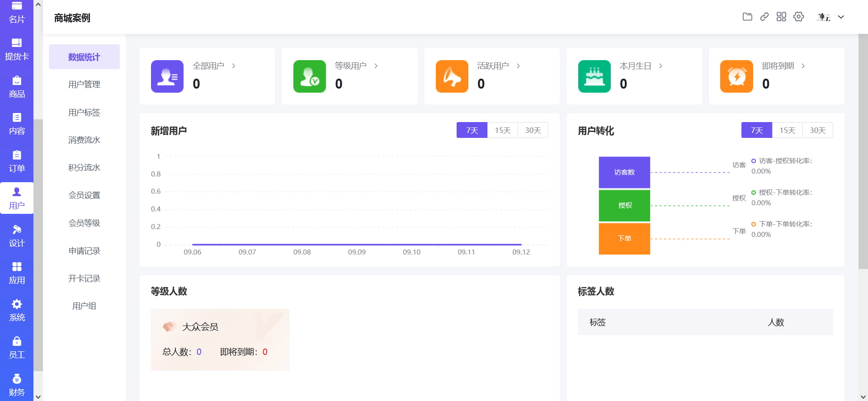Click the page vertical scrollbar
868x401 pixels.
point(863,151)
